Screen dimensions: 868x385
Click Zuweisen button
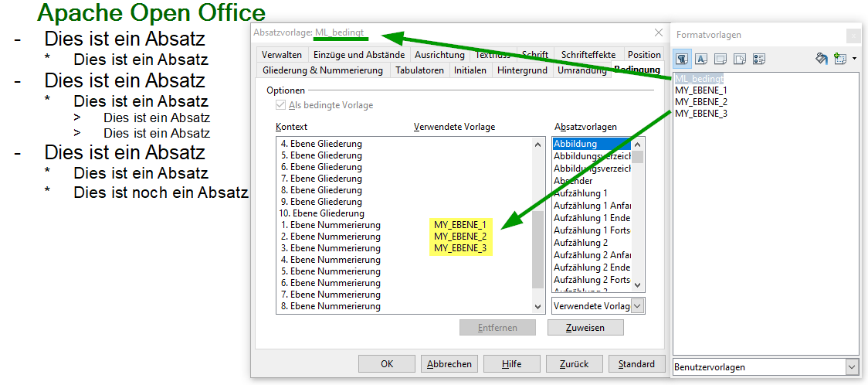click(585, 327)
